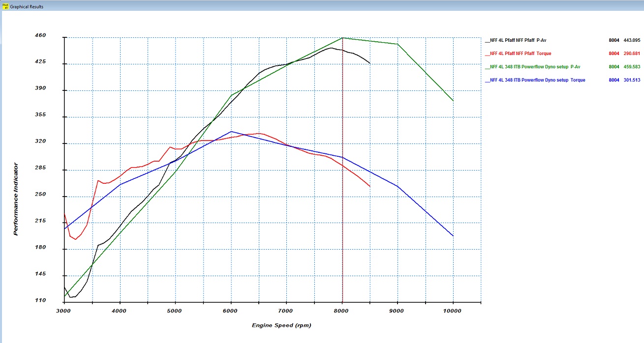
Task: Click the Graphical Results window icon
Action: click(x=5, y=6)
